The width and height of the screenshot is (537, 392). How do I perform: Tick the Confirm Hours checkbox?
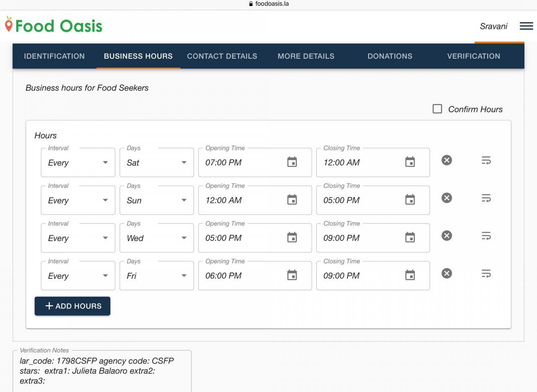click(437, 109)
